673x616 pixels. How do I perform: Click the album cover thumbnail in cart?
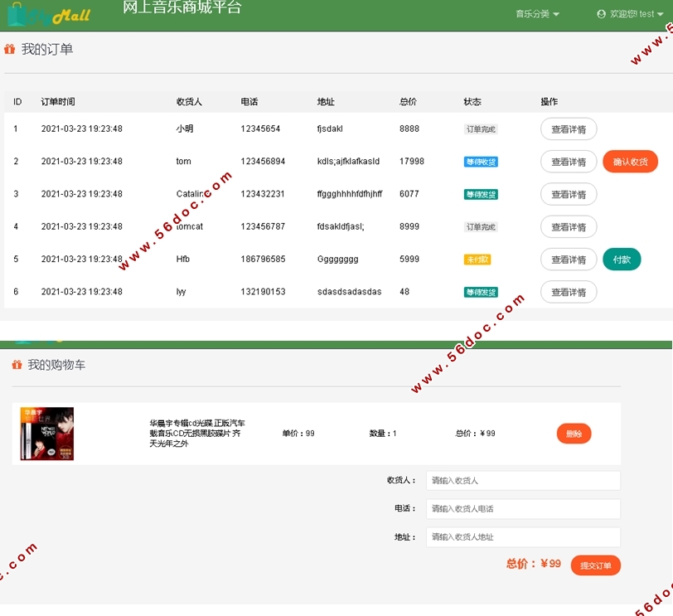(47, 434)
